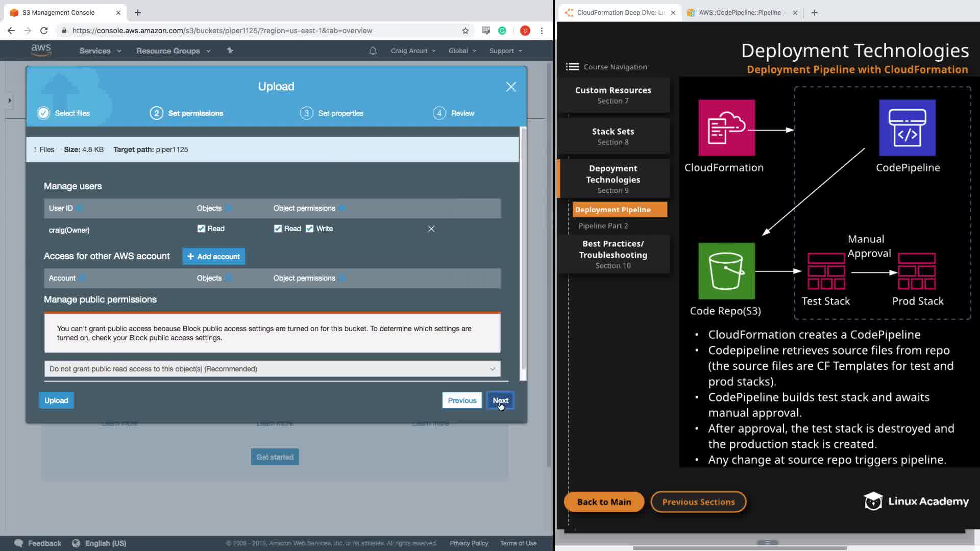This screenshot has width=980, height=551.
Task: Click the upload dialog vertical scrollbar
Action: click(523, 250)
